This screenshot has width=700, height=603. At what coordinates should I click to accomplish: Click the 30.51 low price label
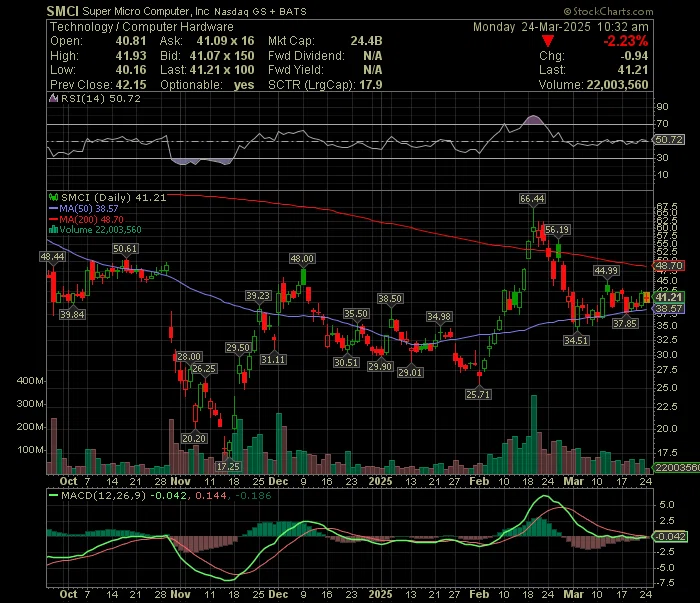346,363
